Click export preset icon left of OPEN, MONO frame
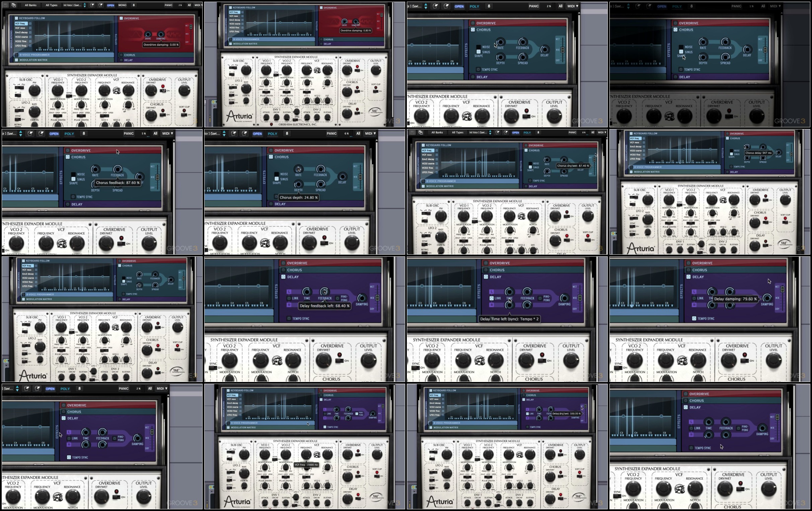Image resolution: width=812 pixels, height=511 pixels. click(x=100, y=5)
